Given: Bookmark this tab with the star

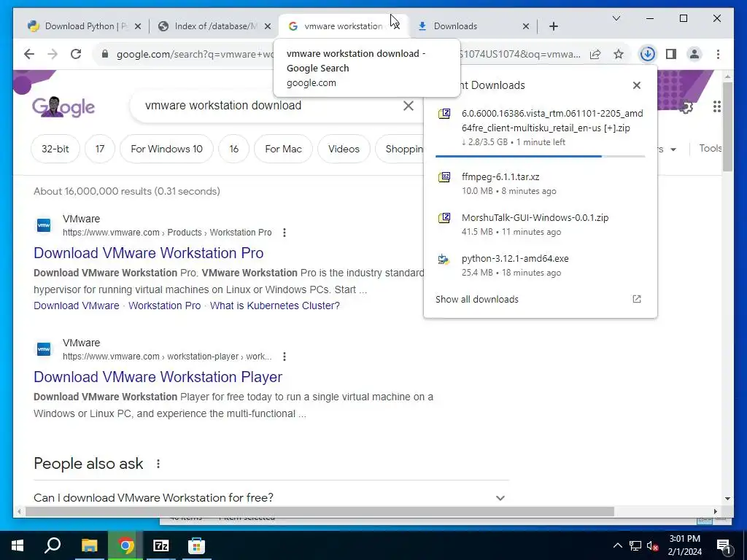Looking at the screenshot, I should point(619,54).
